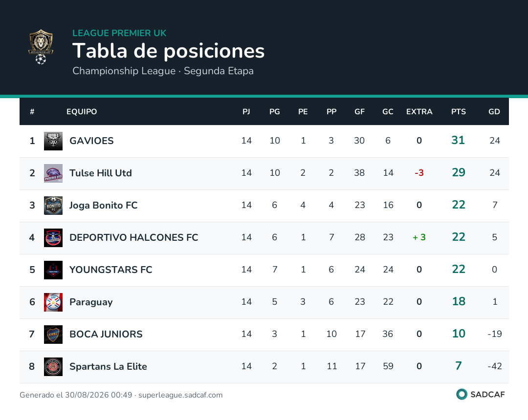528x420 pixels.
Task: Click the DEPORTIVO HALCONES FC team name
Action: point(133,237)
